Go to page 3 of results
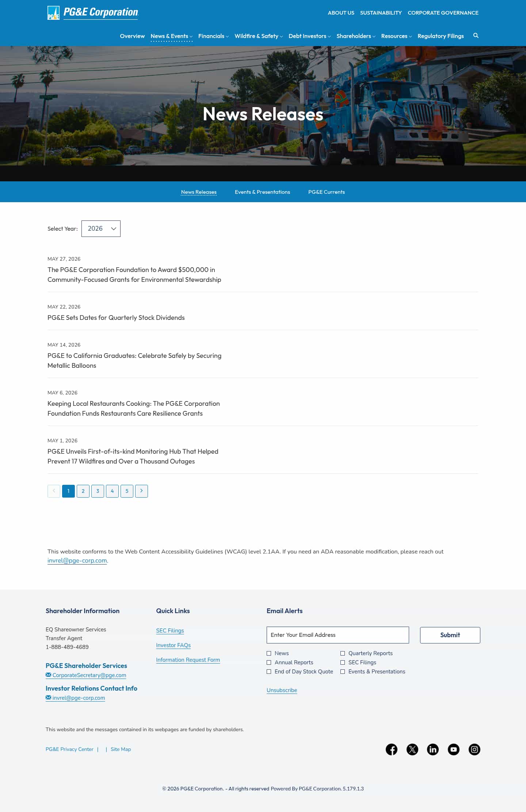The height and width of the screenshot is (812, 526). point(98,491)
